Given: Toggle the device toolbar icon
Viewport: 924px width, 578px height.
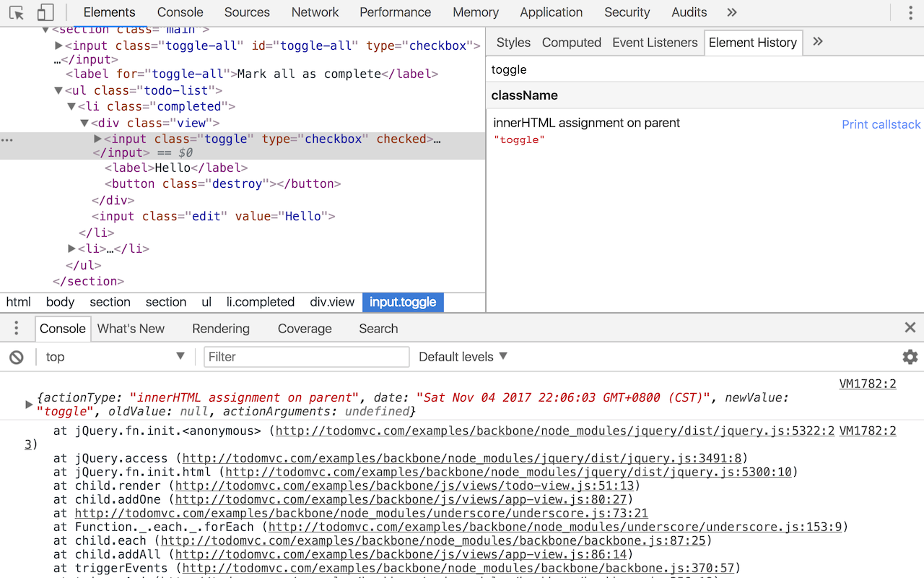Looking at the screenshot, I should pos(45,13).
